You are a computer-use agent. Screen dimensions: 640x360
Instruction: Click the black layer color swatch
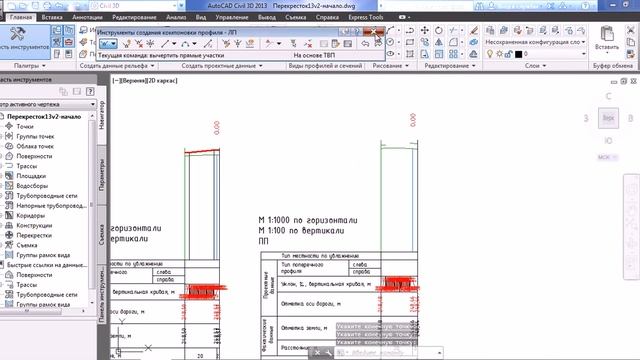click(x=518, y=53)
